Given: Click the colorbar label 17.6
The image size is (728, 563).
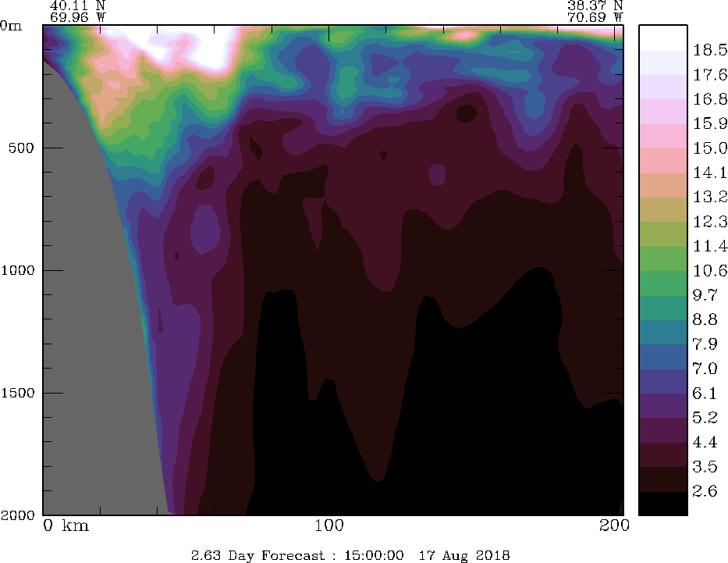Looking at the screenshot, I should [x=710, y=74].
